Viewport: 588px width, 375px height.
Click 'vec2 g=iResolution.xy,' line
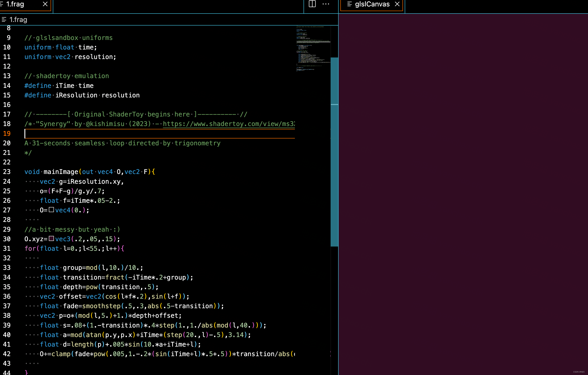pyautogui.click(x=82, y=182)
